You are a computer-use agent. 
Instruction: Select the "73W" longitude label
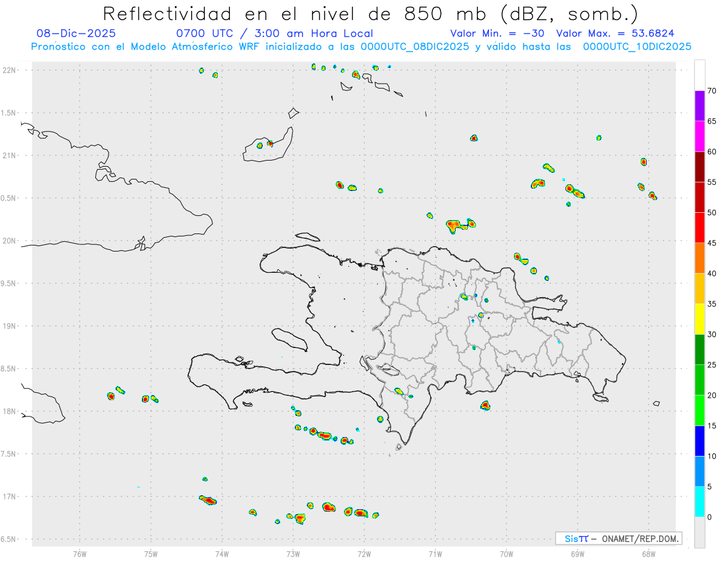click(x=293, y=553)
